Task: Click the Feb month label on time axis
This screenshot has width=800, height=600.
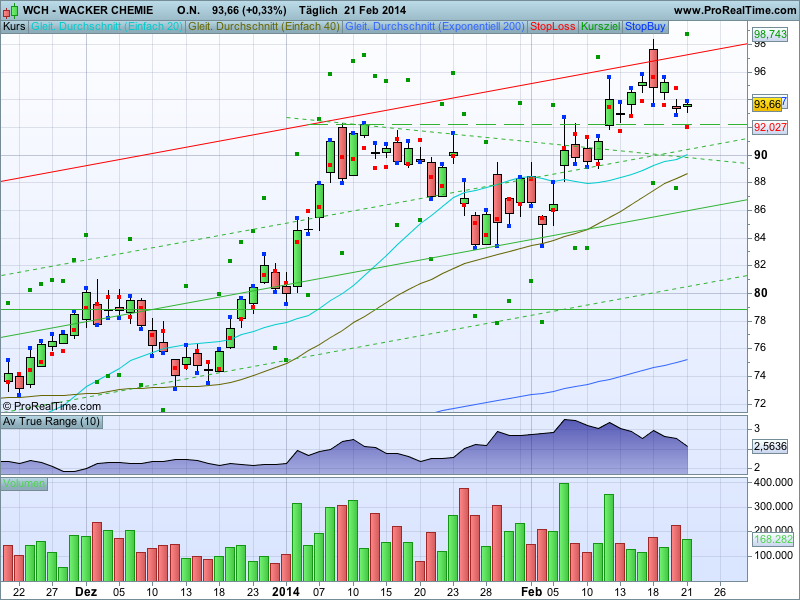Action: tap(531, 592)
